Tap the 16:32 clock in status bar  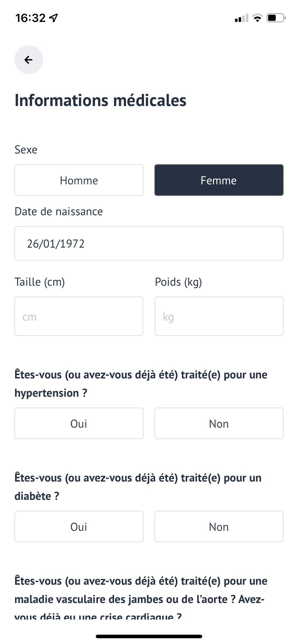point(31,18)
